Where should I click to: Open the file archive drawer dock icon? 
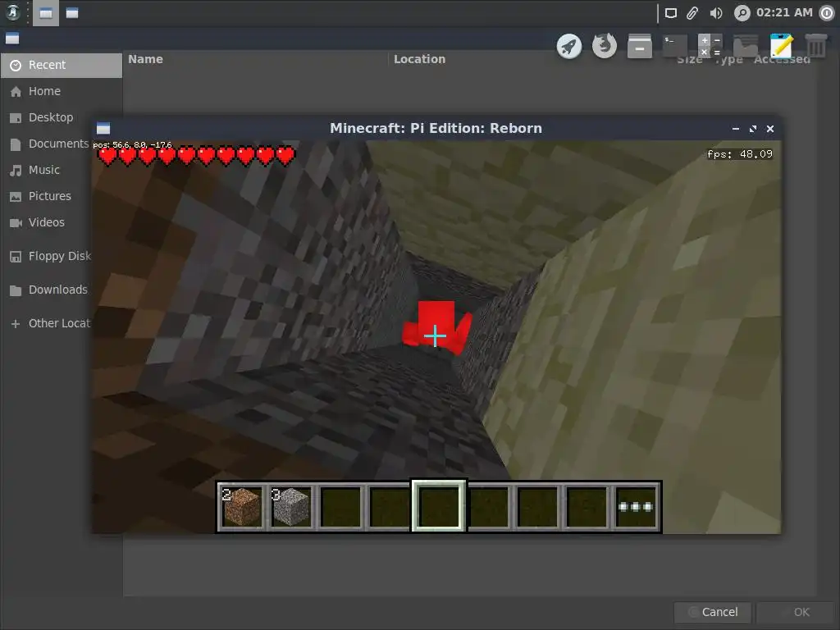640,46
